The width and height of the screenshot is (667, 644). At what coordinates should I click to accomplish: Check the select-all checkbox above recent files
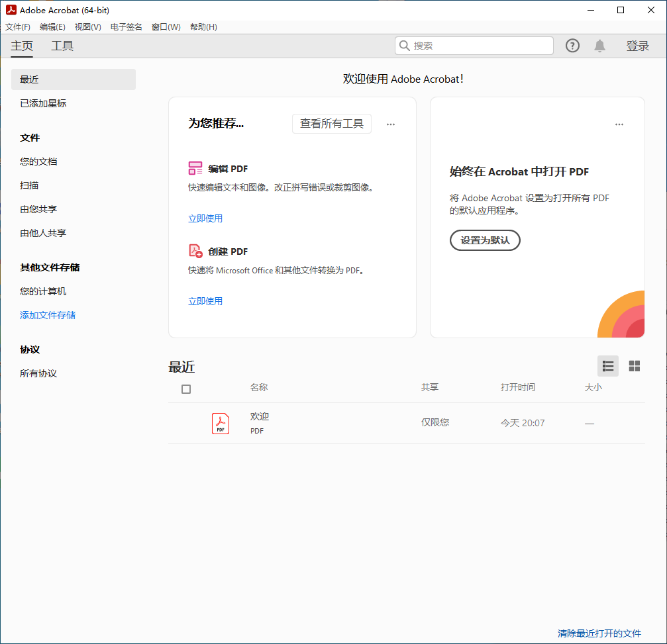pyautogui.click(x=186, y=389)
